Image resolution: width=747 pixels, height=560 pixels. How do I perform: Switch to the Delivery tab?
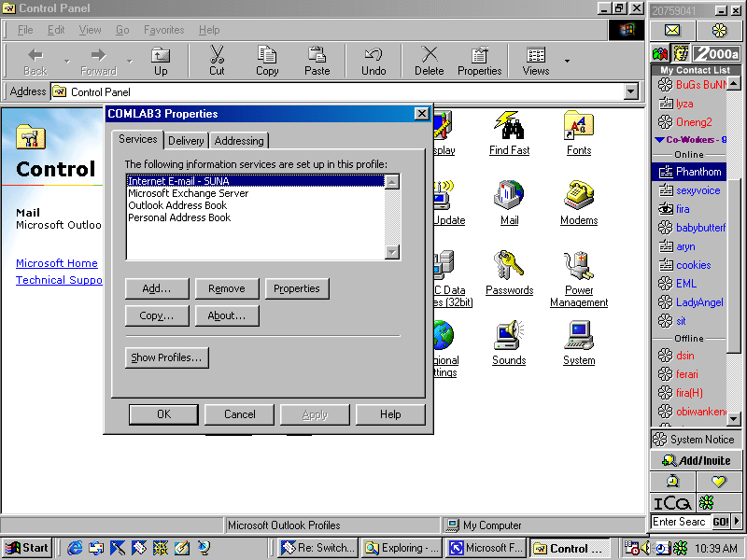[x=186, y=141]
